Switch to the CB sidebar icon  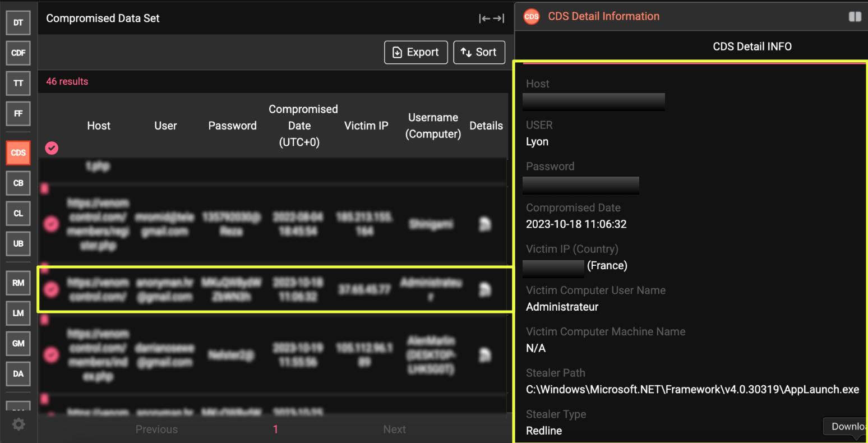coord(18,183)
